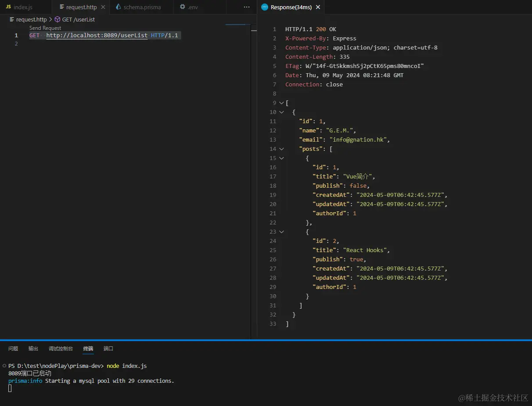Click the Connection: close header

314,85
